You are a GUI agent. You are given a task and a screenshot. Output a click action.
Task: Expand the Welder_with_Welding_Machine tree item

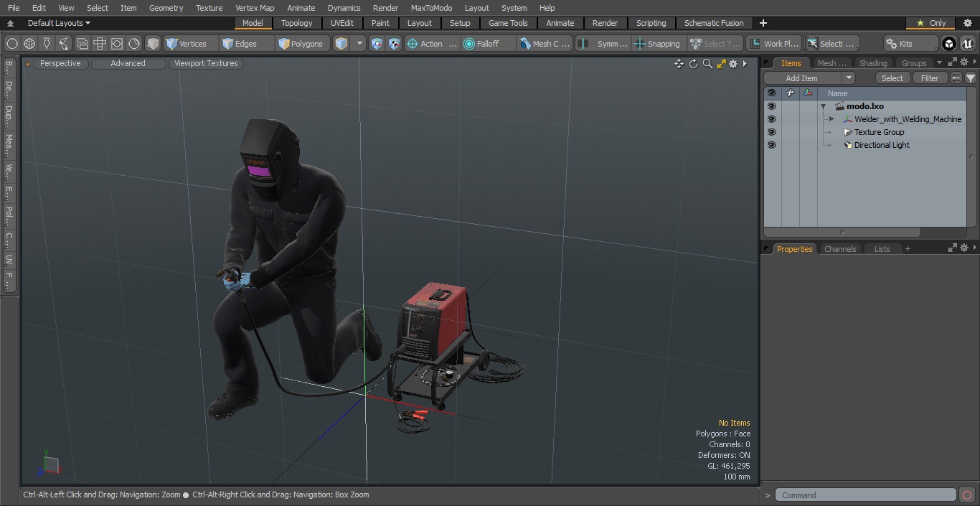click(x=831, y=119)
